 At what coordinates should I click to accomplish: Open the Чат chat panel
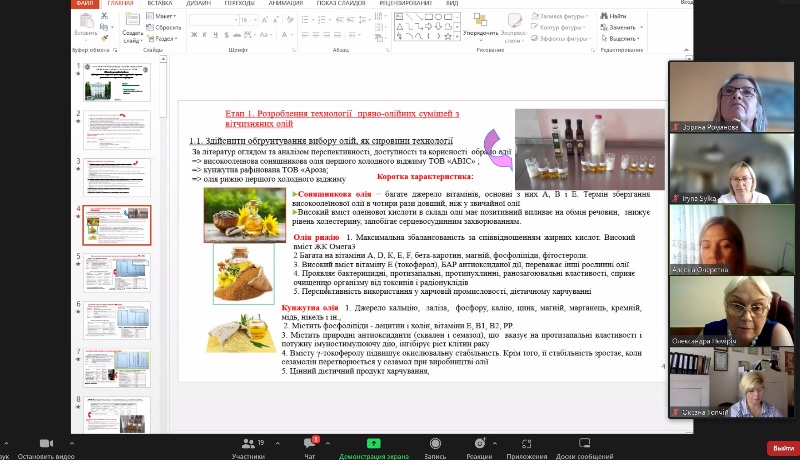click(309, 443)
